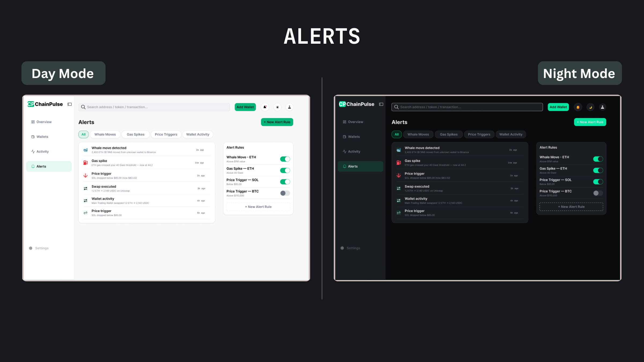This screenshot has width=644, height=362.
Task: Open Settings in Day Mode sidebar
Action: pyautogui.click(x=39, y=248)
